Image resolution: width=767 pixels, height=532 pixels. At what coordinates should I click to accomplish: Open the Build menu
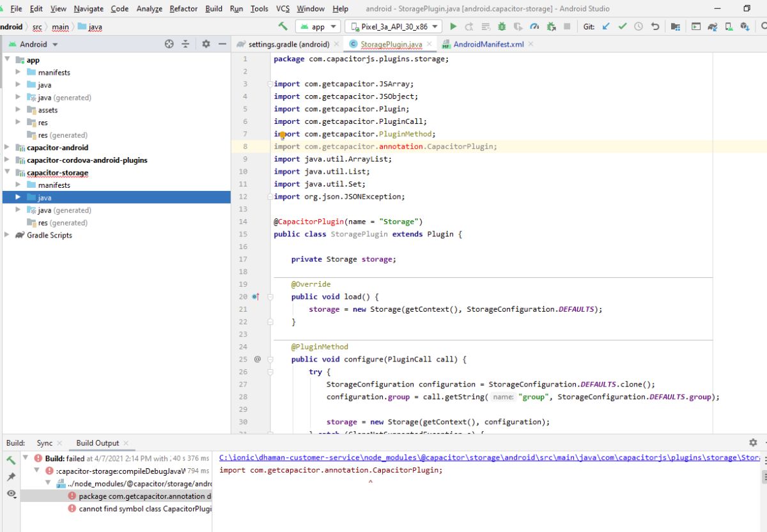coord(214,8)
